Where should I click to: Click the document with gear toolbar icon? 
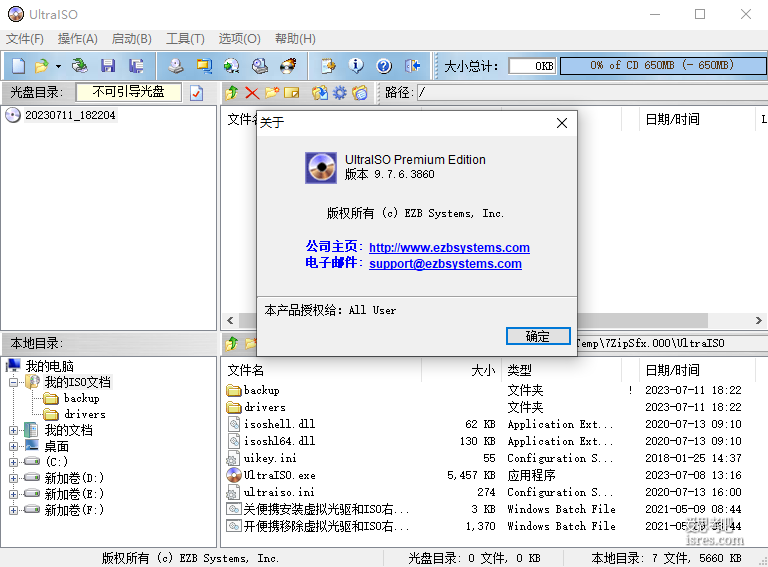tap(328, 66)
